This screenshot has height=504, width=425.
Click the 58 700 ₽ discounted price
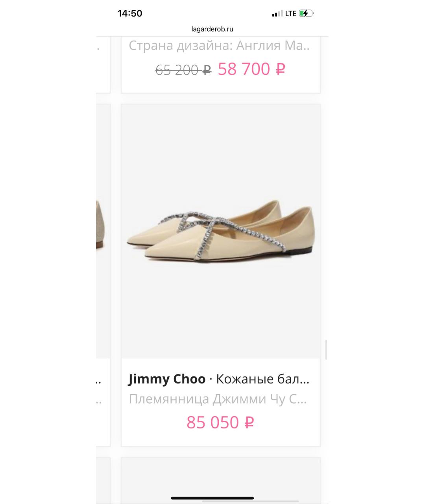tap(251, 69)
